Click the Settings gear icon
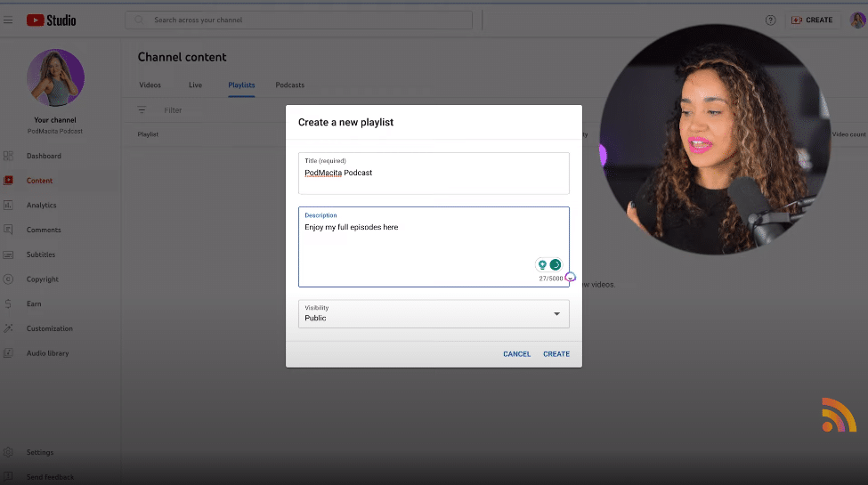This screenshot has width=868, height=485. point(8,452)
